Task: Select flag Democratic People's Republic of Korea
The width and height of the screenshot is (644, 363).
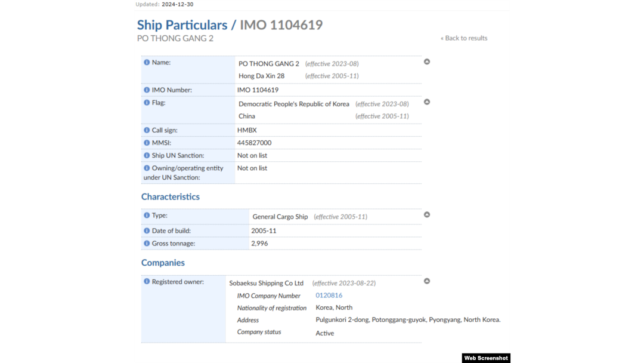Action: click(294, 104)
